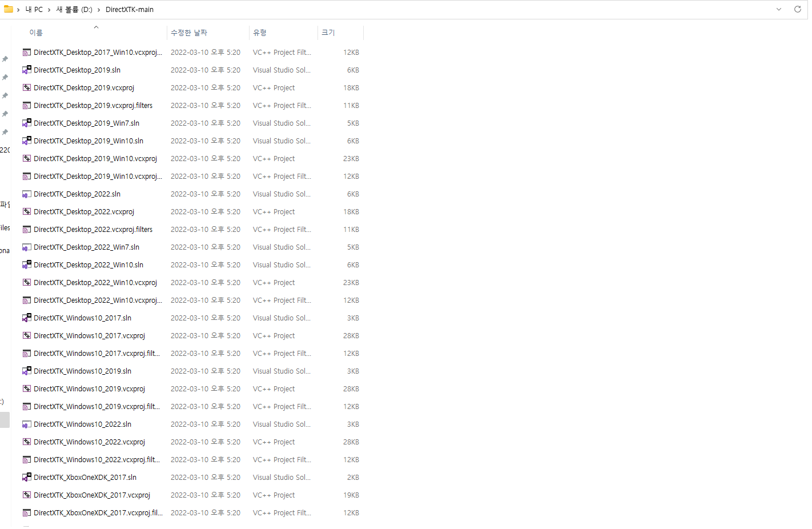Click the DirectXTK_Desktop_2019_Win10.sln solution icon
The width and height of the screenshot is (812, 529).
tap(27, 141)
